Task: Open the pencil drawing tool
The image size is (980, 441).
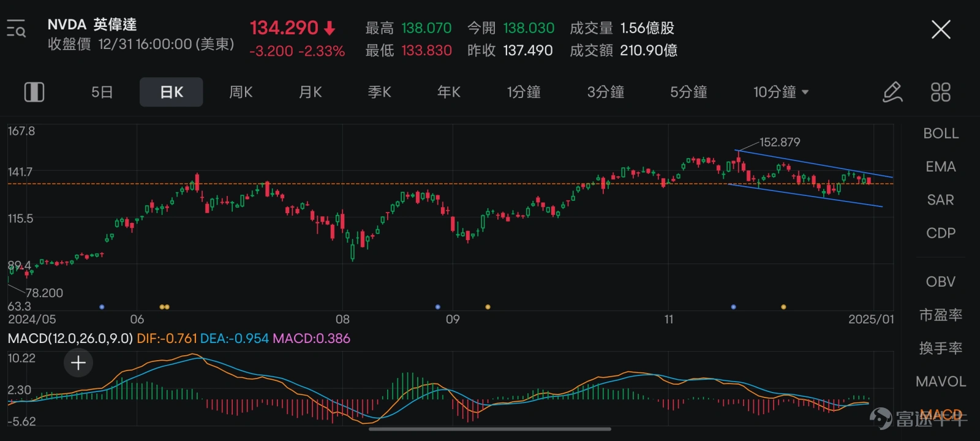Action: pyautogui.click(x=892, y=92)
